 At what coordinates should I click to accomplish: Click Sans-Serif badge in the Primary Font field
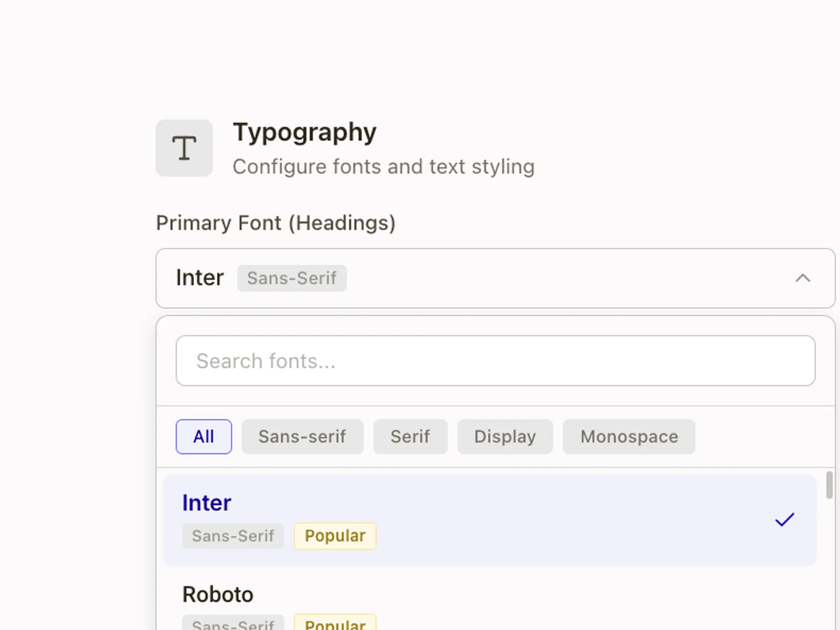(291, 278)
